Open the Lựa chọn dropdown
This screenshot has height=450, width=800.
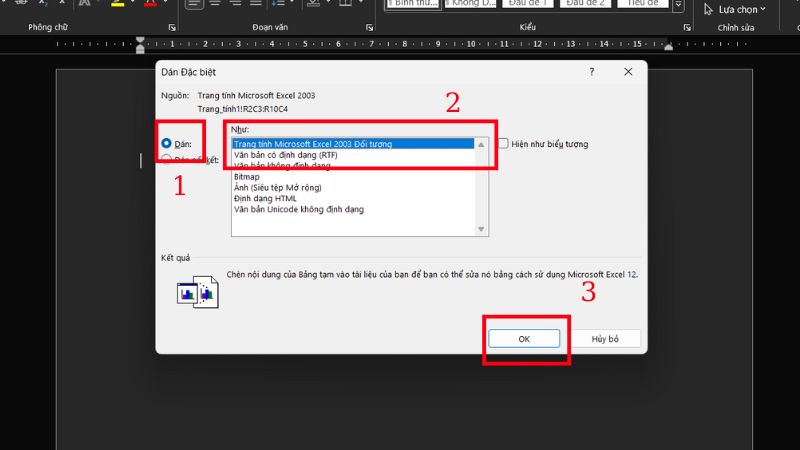[x=735, y=9]
